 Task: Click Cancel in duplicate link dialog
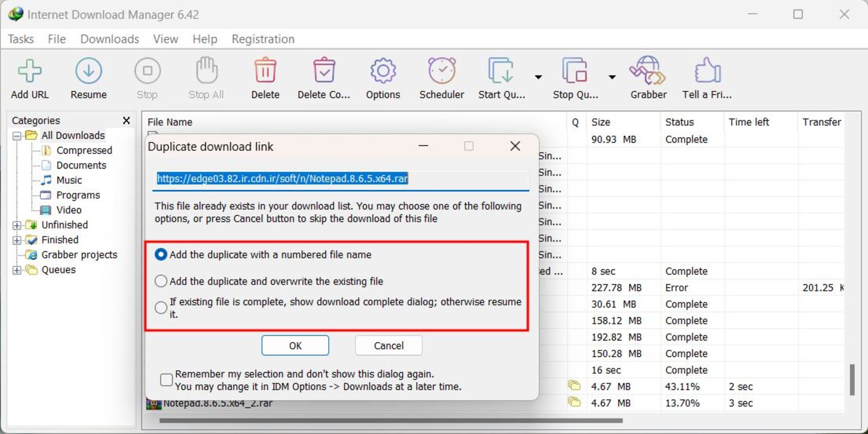tap(389, 345)
